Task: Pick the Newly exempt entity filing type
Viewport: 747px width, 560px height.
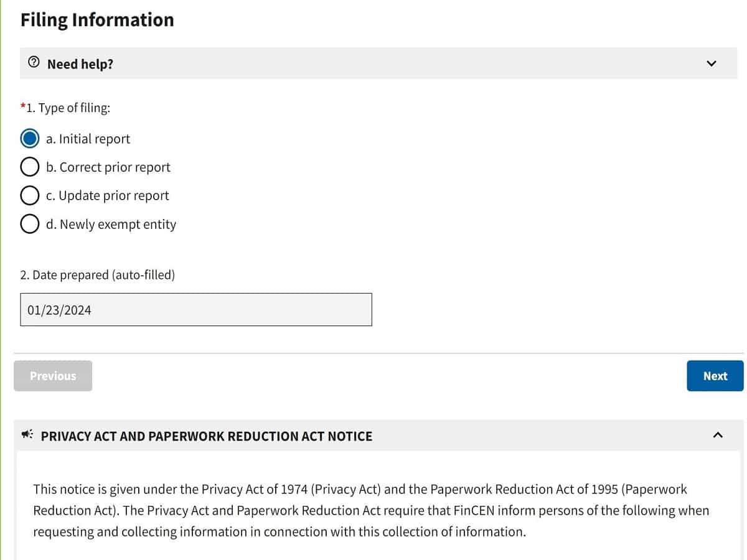Action: [x=29, y=223]
